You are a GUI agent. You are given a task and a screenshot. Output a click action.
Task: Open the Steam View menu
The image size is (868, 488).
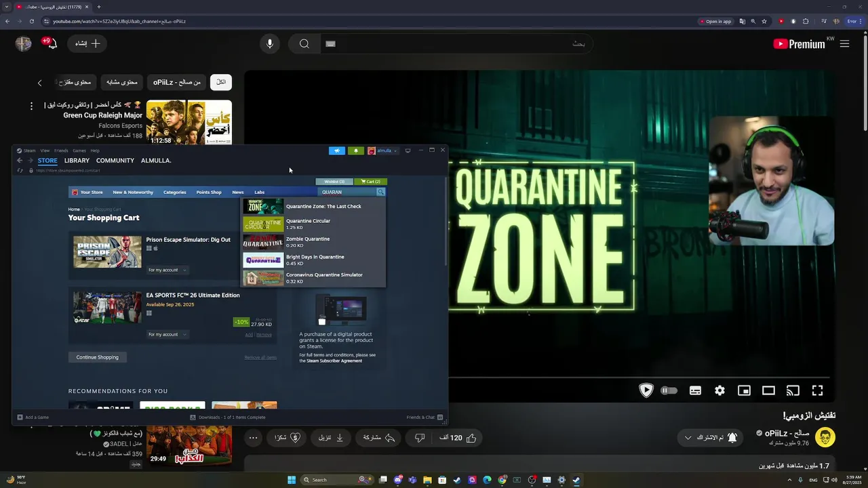pyautogui.click(x=45, y=150)
